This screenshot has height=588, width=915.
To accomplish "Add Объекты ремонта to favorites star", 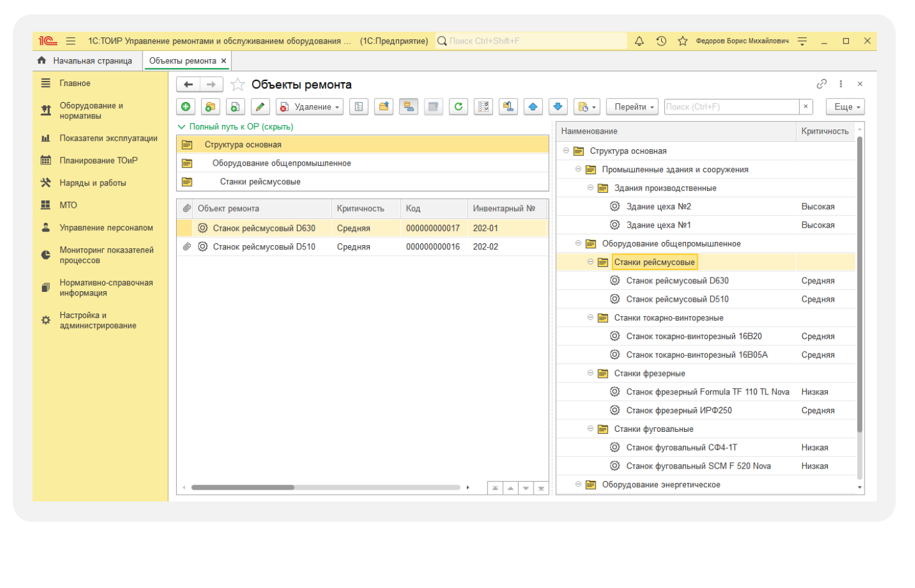I will pos(238,85).
